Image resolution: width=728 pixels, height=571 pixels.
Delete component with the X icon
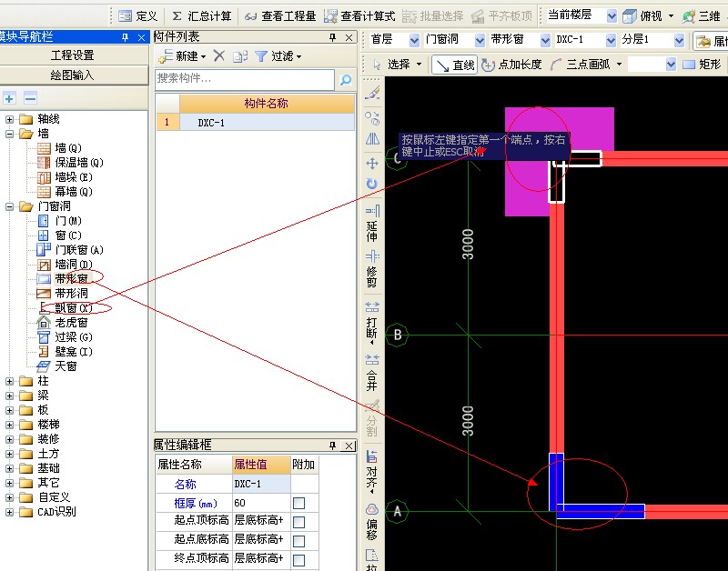(x=219, y=56)
